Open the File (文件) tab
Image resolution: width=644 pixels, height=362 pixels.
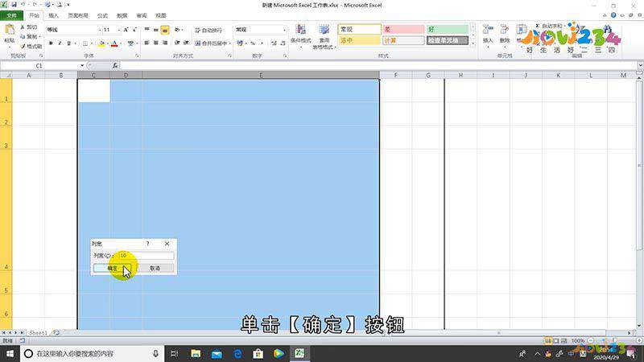point(11,15)
